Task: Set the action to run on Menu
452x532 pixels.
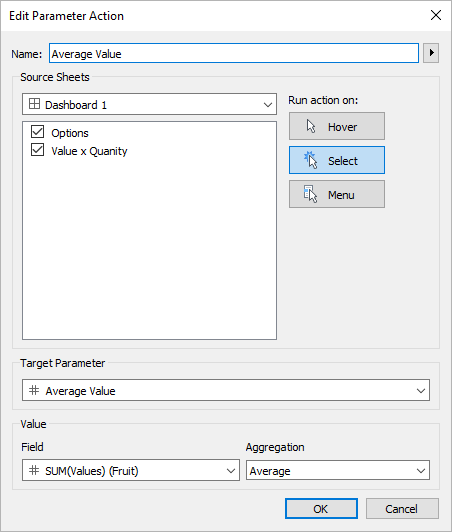Action: (337, 194)
